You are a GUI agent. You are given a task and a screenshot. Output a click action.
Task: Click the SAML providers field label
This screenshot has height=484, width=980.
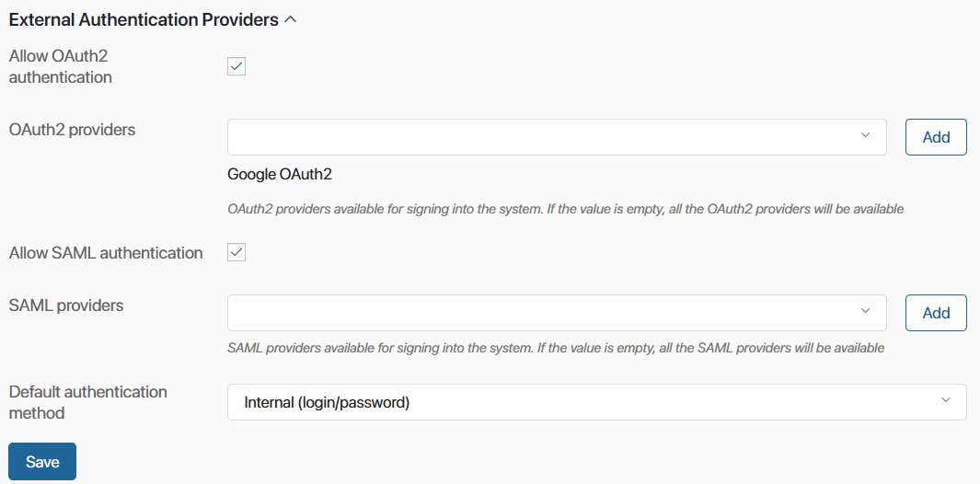[66, 305]
